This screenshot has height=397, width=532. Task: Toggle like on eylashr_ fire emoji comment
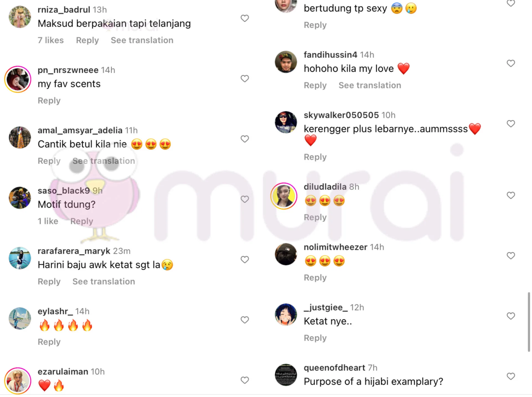click(x=244, y=320)
